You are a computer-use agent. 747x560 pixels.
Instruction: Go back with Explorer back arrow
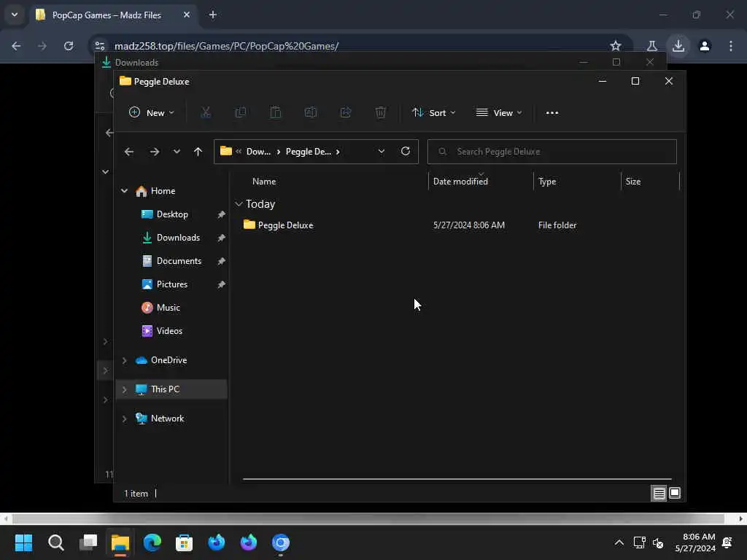(x=129, y=152)
